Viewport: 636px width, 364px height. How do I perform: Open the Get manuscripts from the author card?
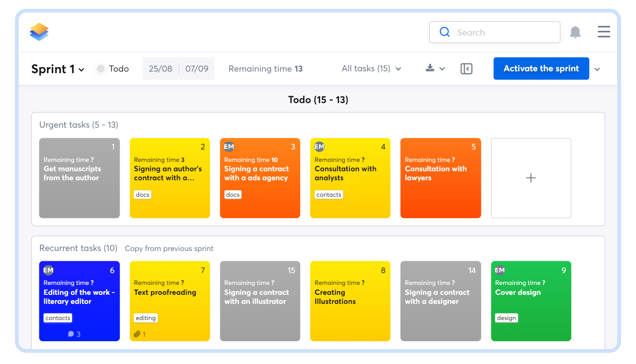tap(79, 178)
